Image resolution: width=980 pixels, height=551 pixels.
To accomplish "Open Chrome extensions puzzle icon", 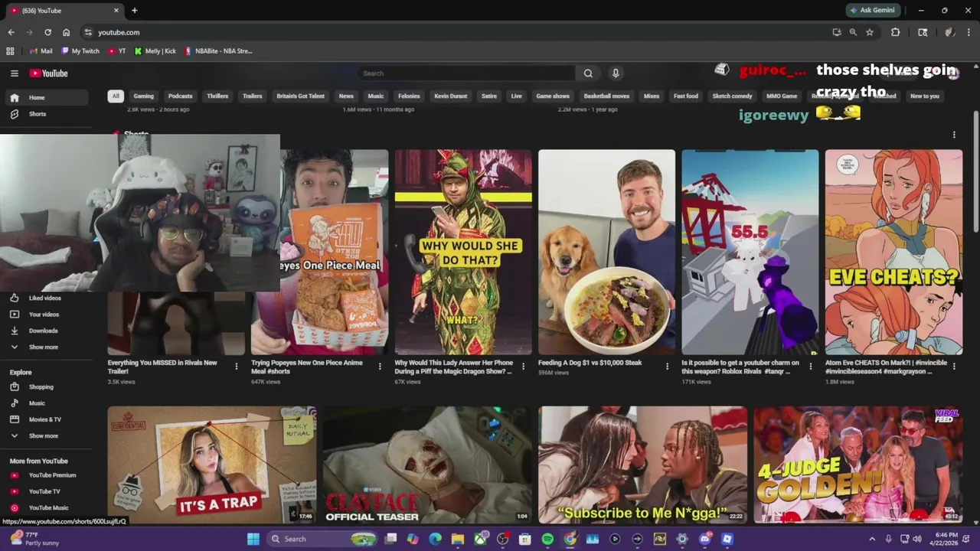I will (895, 32).
